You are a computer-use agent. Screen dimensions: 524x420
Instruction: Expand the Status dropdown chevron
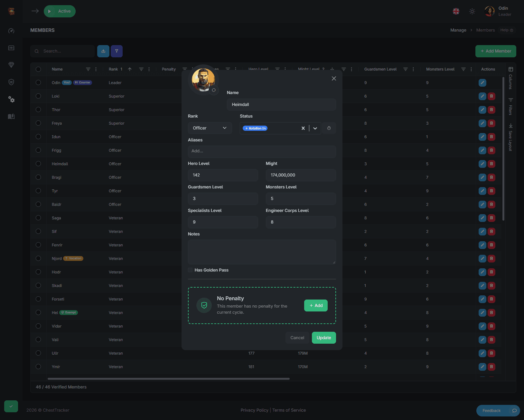click(315, 128)
